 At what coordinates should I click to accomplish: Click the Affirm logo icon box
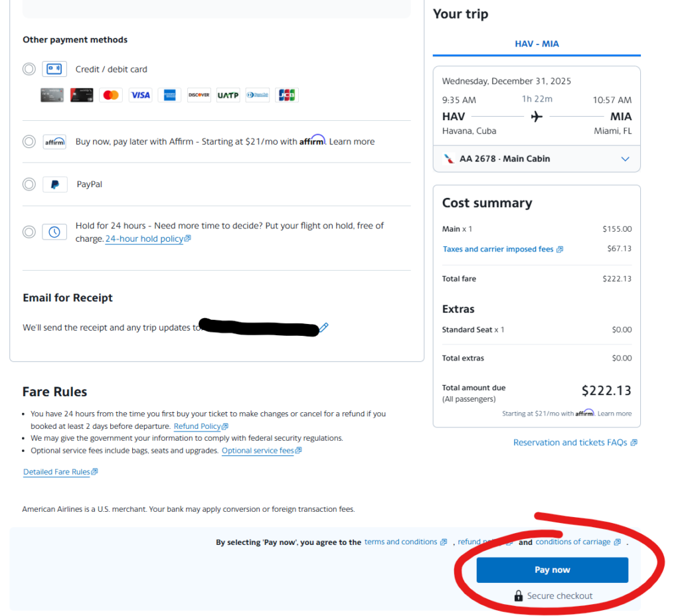pos(54,141)
